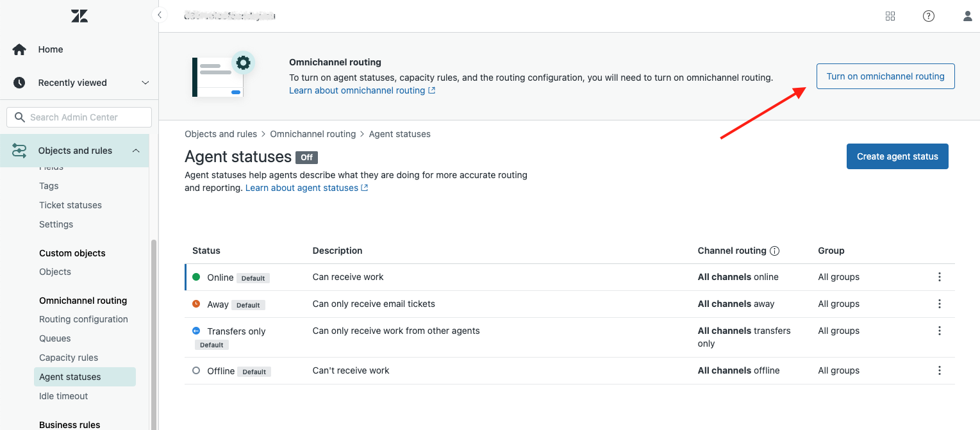Viewport: 980px width, 430px height.
Task: Open the options menu for Offline status
Action: click(939, 370)
